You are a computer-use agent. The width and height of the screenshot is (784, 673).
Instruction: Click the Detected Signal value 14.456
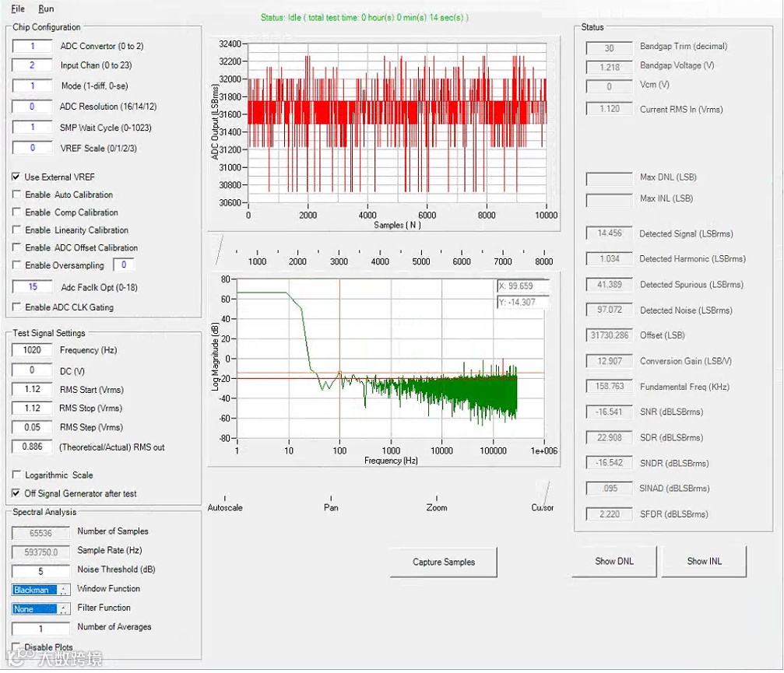(x=609, y=233)
